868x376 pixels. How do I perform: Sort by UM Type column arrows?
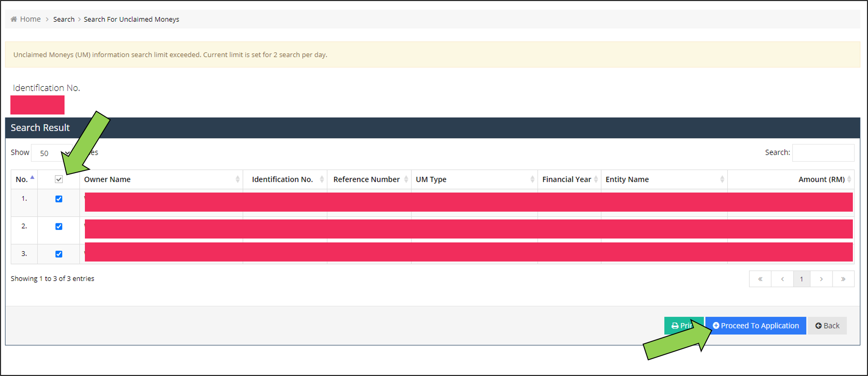tap(532, 180)
